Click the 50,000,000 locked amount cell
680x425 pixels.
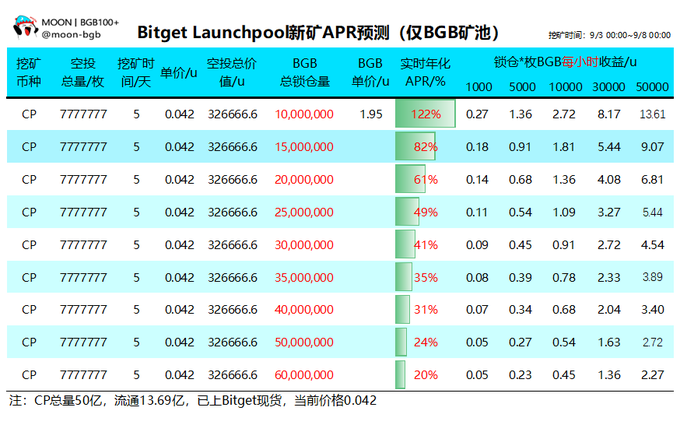point(304,342)
